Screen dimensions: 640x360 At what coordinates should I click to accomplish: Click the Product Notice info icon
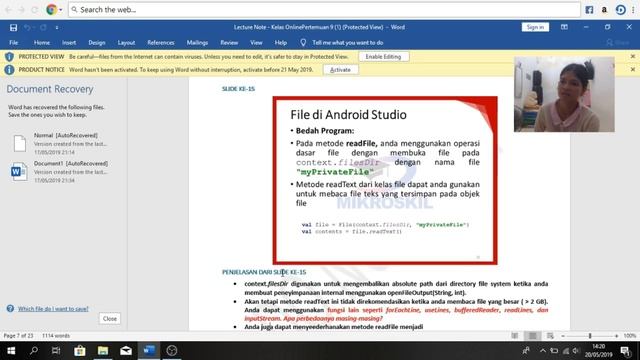click(x=9, y=70)
